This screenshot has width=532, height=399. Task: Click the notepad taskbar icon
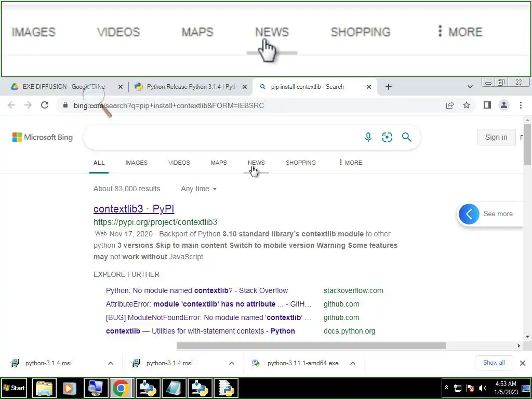[x=174, y=388]
